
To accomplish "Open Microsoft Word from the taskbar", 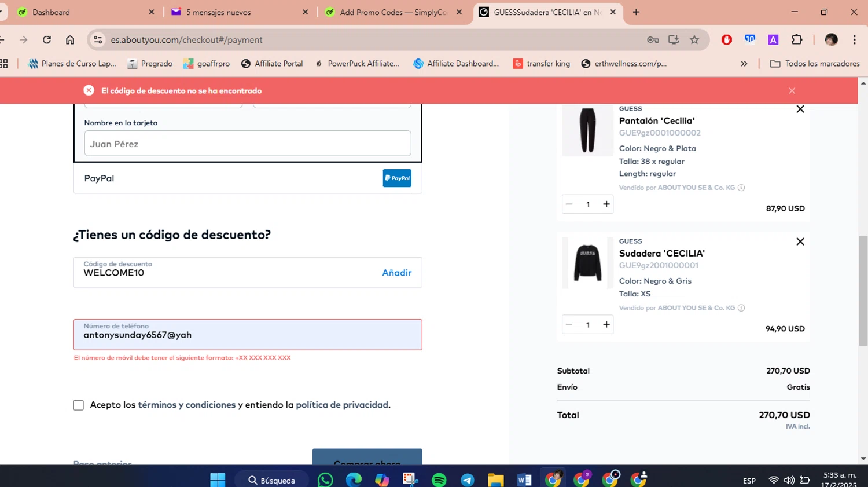I will pyautogui.click(x=524, y=479).
